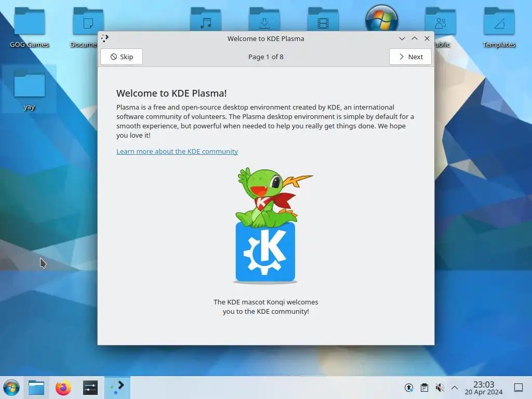This screenshot has width=532, height=399.
Task: Open the Downloads folder on desktop
Action: (x=264, y=19)
